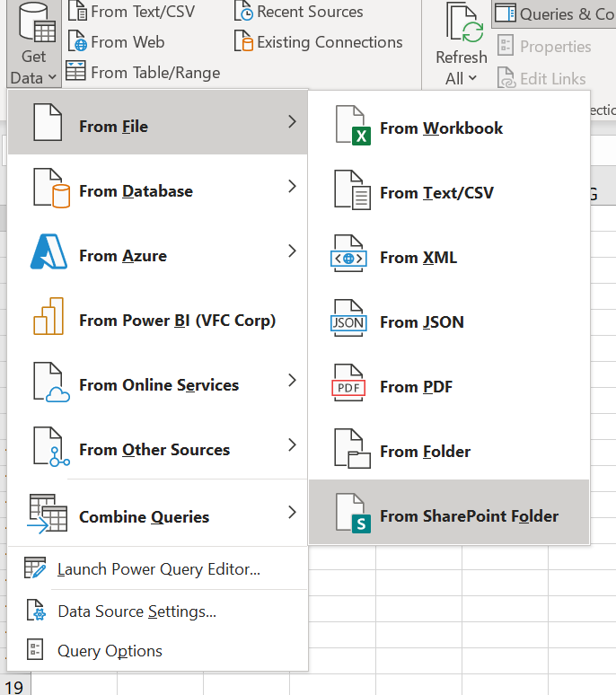Click the Recent Sources clock icon
Screen dimensions: 616x695
coord(243,11)
